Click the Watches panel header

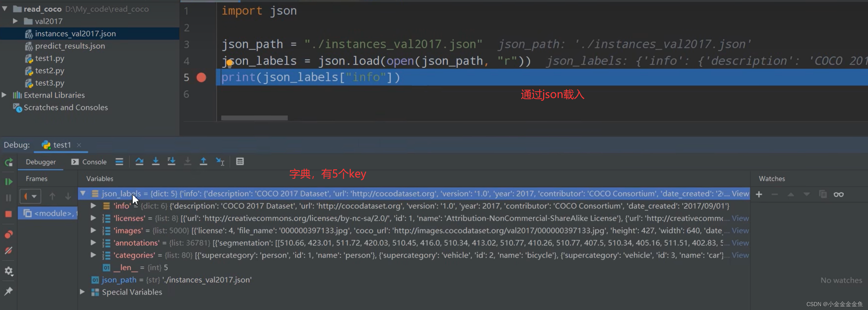tap(772, 179)
